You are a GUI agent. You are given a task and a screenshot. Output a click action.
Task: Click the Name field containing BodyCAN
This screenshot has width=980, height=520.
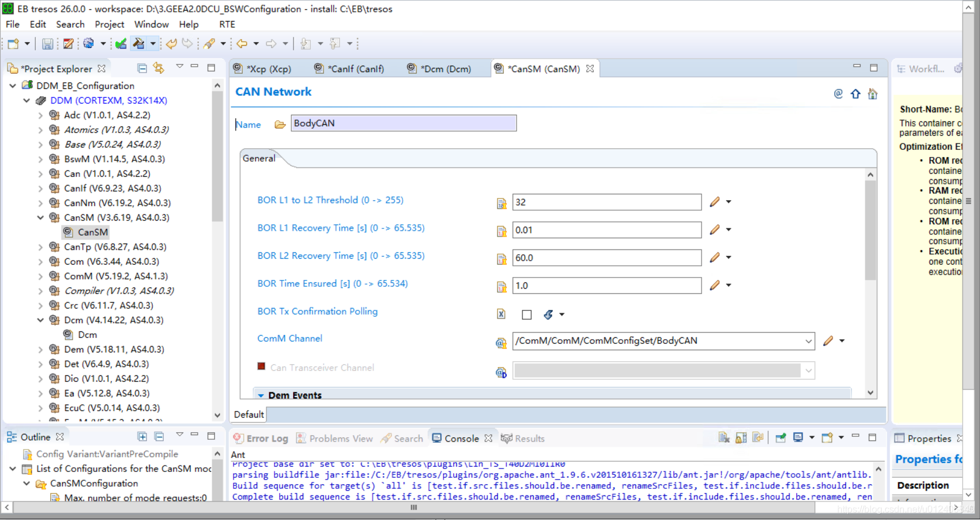(404, 123)
